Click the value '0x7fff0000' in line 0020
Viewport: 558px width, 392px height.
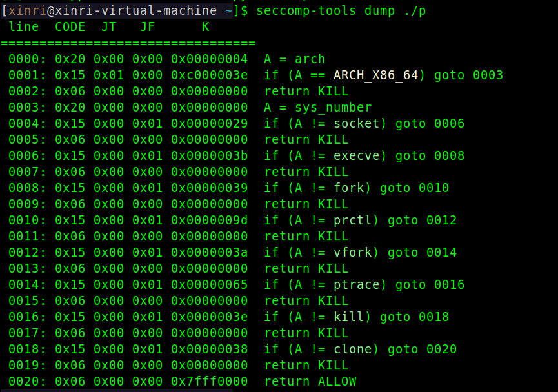point(209,381)
